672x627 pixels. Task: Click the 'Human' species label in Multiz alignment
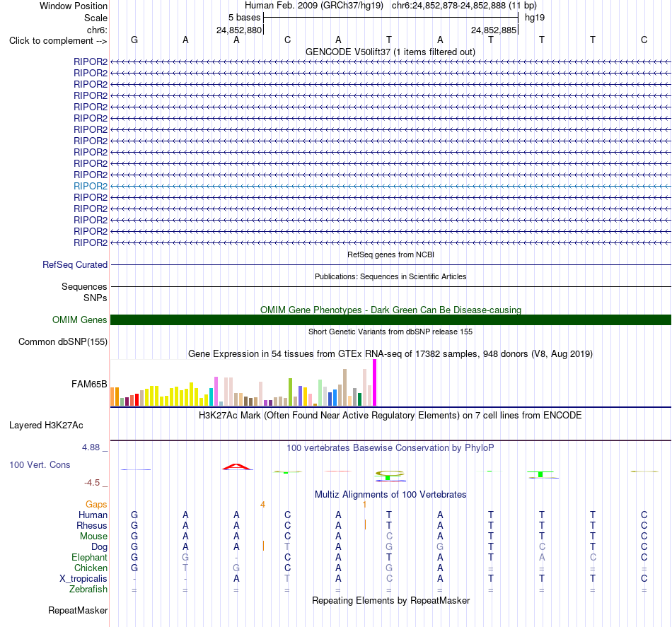pyautogui.click(x=93, y=515)
